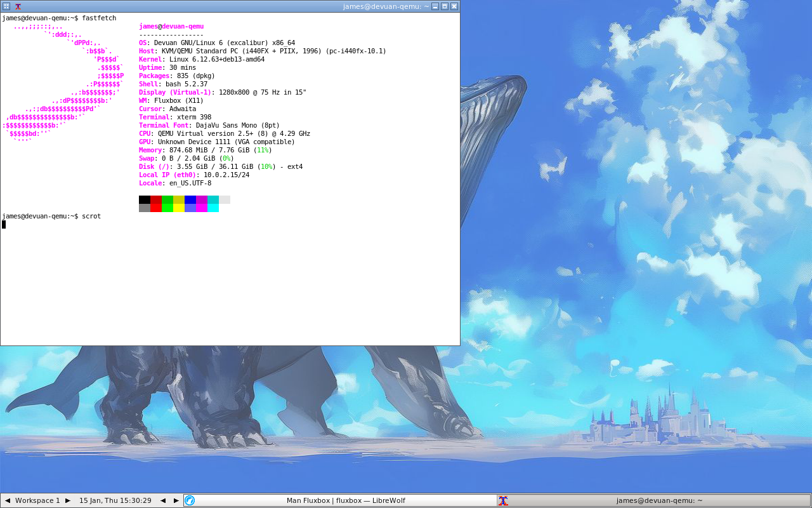Click the Workspace 1 label
This screenshot has height=508, width=812.
(37, 500)
